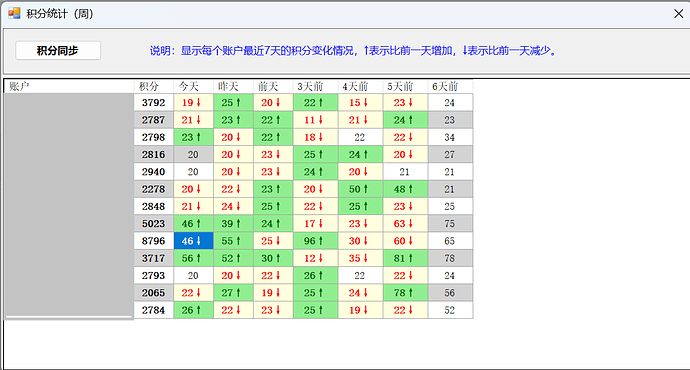Click the 3天前 cell 96↑ in row 8796
The width and height of the screenshot is (690, 370).
click(x=316, y=241)
